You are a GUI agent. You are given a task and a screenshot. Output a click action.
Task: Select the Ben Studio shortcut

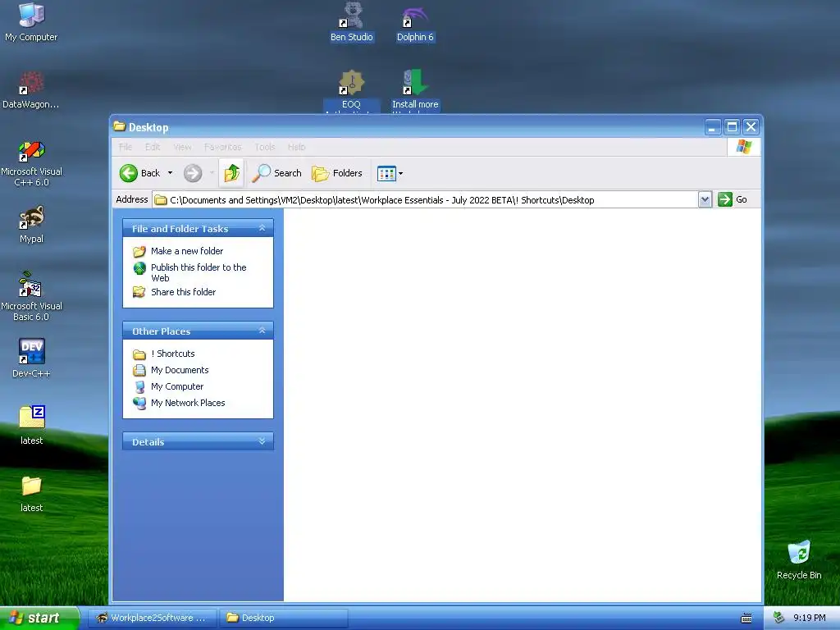click(x=351, y=22)
